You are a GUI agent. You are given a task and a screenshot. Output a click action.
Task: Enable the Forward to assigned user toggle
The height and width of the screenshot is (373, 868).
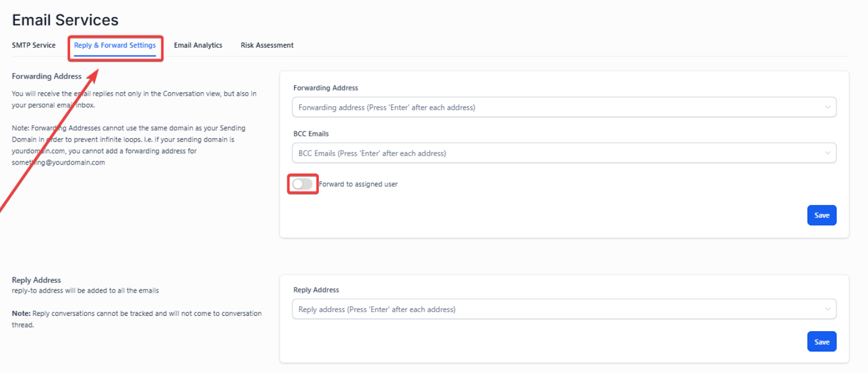(303, 184)
